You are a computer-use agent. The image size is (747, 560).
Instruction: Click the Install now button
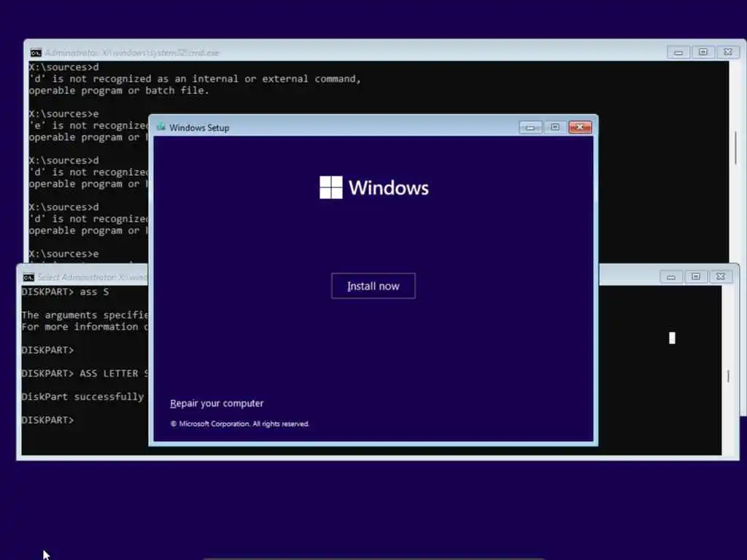373,286
